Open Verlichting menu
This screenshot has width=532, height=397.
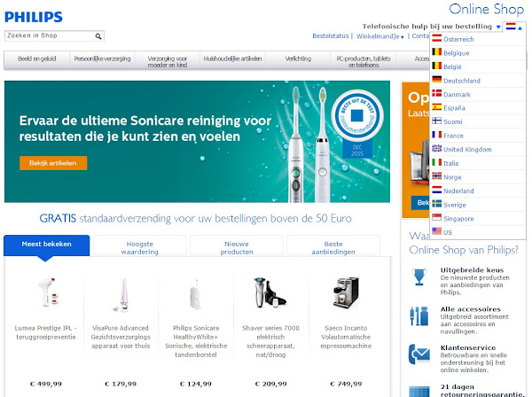[x=298, y=60]
